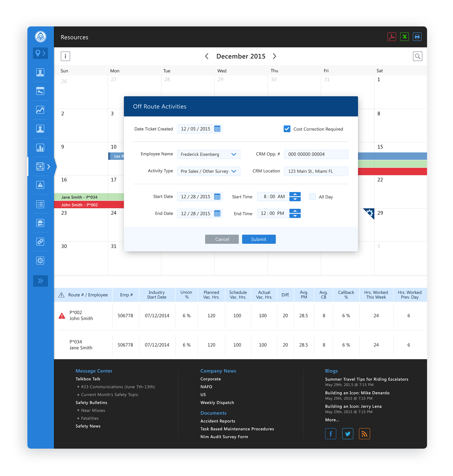This screenshot has height=476, width=453.
Task: Sort by Hrs. Worked This Week column
Action: [376, 295]
